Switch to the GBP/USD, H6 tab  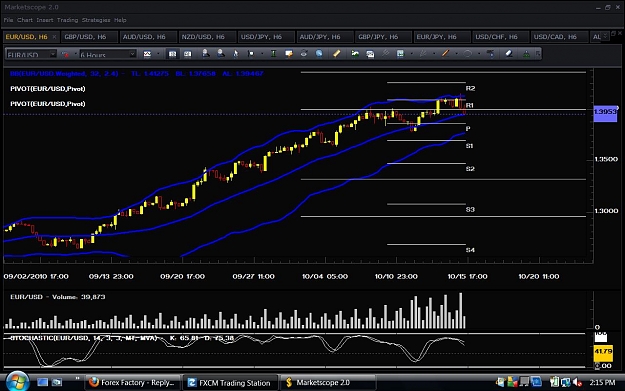tap(89, 37)
